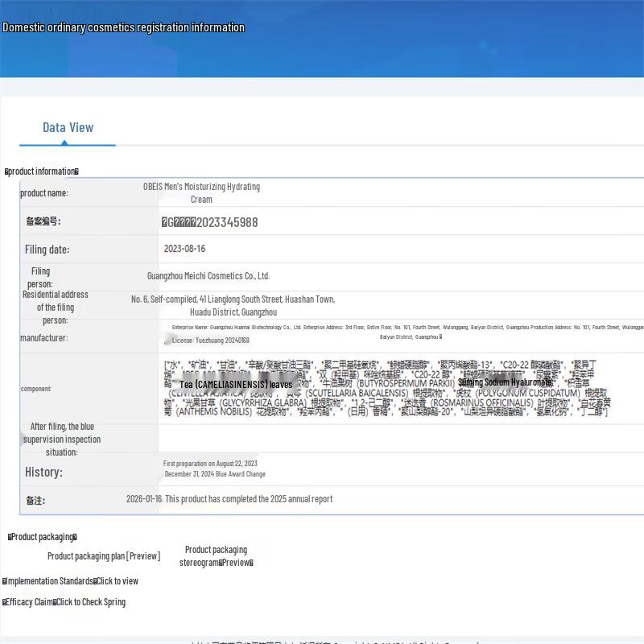Click After filing blue supervision inspection situation label
The image size is (644, 644).
62,439
